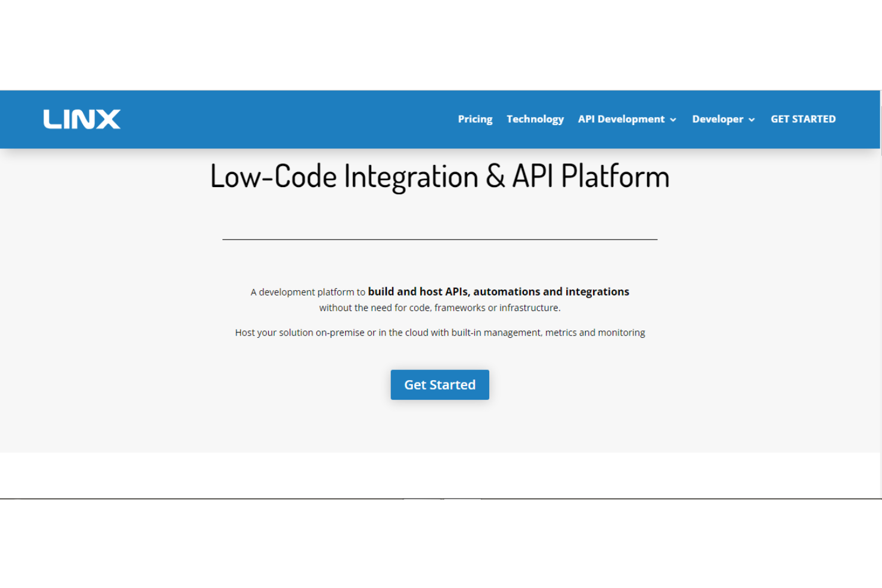Click the line 'without the need for code'

[440, 308]
